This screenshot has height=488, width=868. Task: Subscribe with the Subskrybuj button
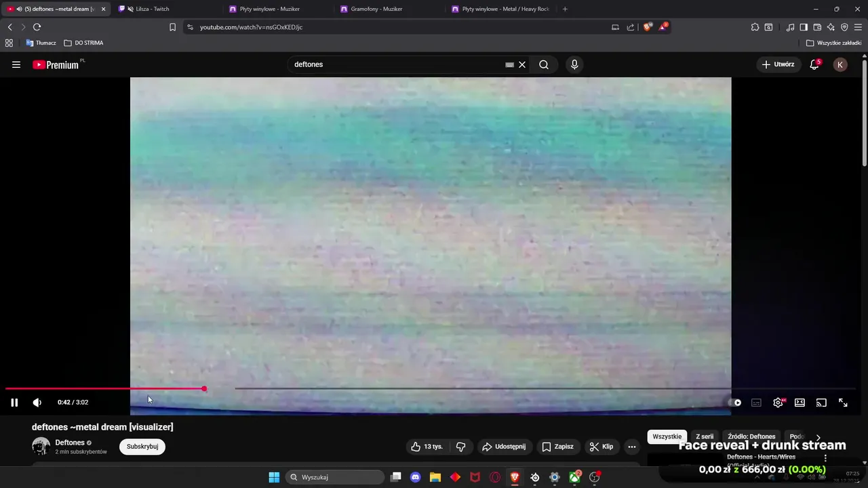[x=142, y=447]
